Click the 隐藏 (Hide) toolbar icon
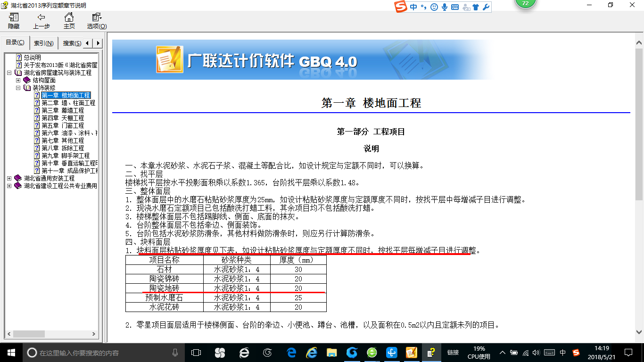644x362 pixels. (x=14, y=21)
